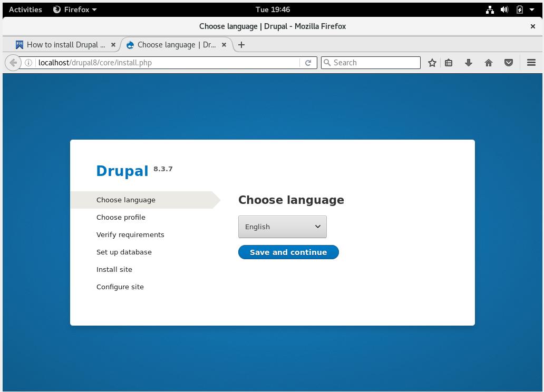Click the 'Install site' step
This screenshot has width=544, height=392.
(114, 270)
